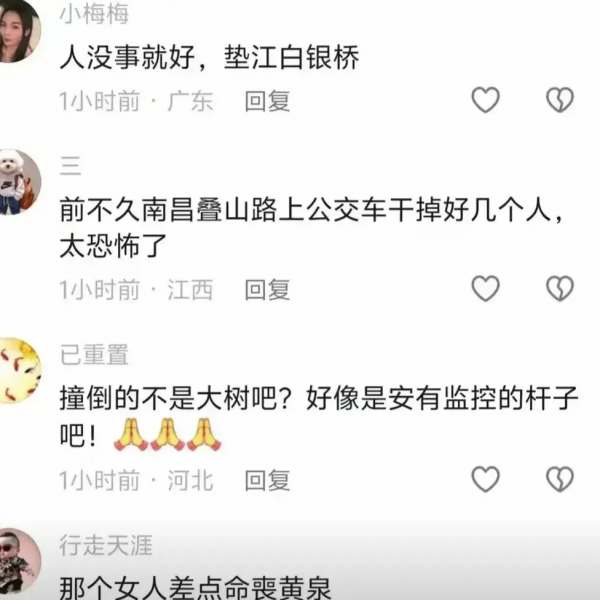The image size is (600, 600).
Task: Open 行走天涯's avatar with sunglasses
Action: click(18, 561)
